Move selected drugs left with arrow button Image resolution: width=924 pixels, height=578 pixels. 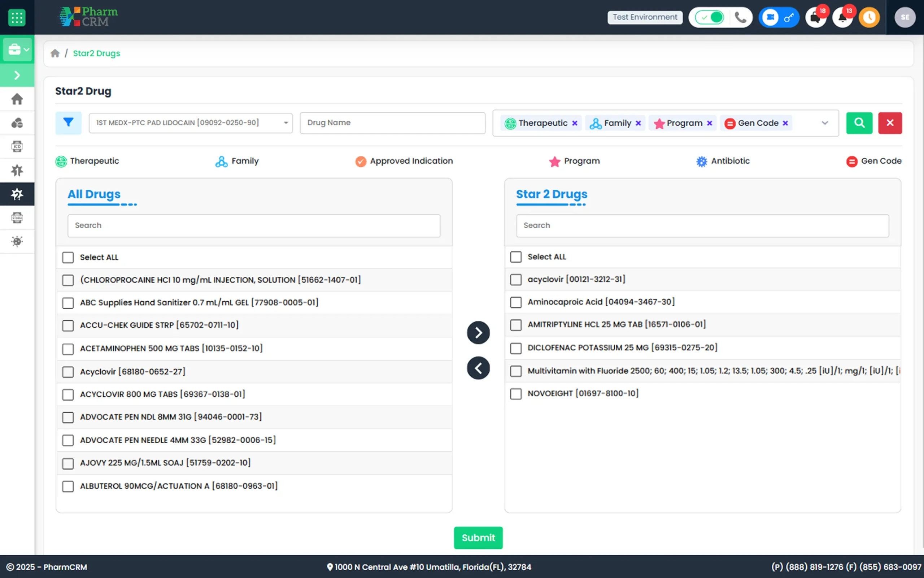click(478, 368)
